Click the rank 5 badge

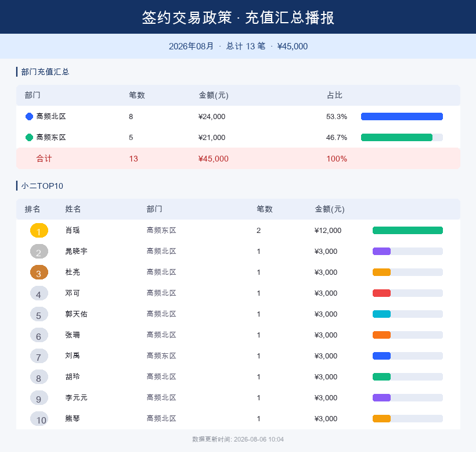39,314
